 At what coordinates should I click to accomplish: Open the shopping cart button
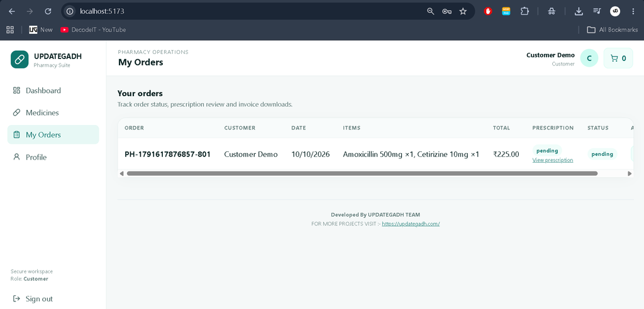[618, 58]
